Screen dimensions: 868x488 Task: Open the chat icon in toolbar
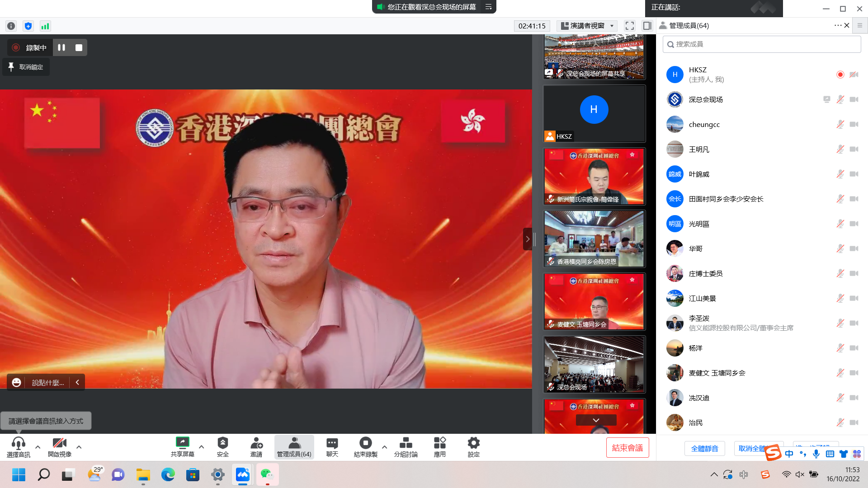pyautogui.click(x=332, y=442)
